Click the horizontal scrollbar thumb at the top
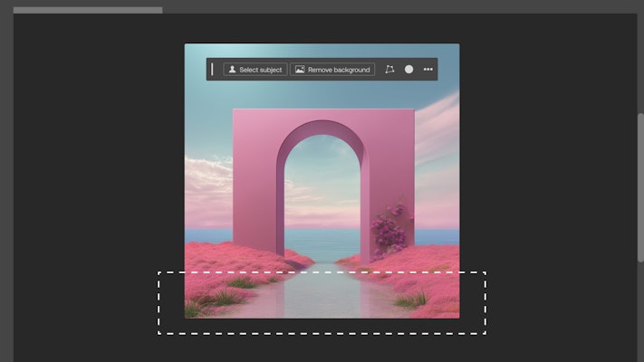 pos(88,10)
